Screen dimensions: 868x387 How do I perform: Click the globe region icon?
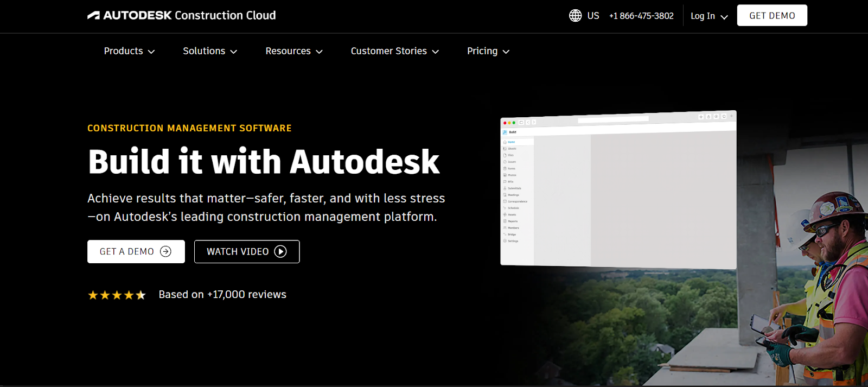click(575, 16)
